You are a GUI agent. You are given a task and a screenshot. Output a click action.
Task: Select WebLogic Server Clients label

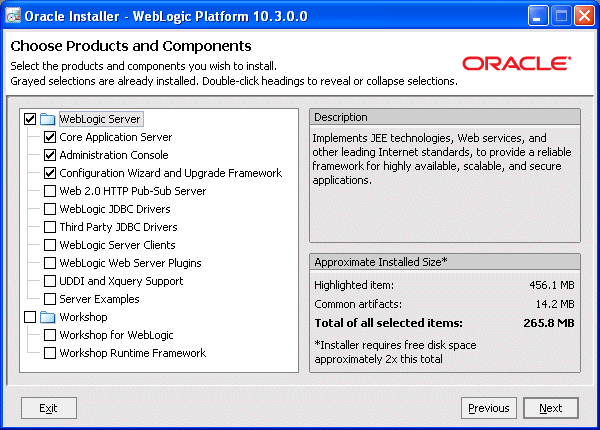click(x=117, y=245)
